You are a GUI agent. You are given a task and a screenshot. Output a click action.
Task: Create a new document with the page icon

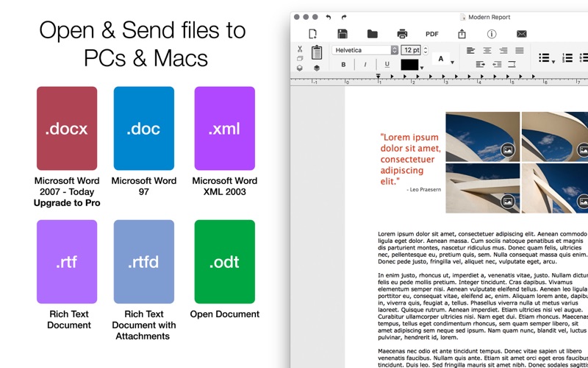(312, 34)
